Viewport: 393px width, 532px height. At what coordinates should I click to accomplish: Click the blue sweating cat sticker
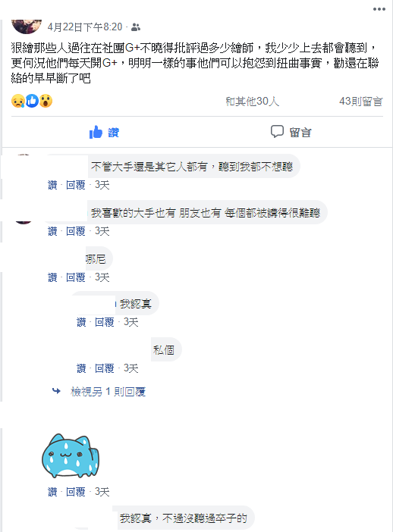(x=71, y=455)
